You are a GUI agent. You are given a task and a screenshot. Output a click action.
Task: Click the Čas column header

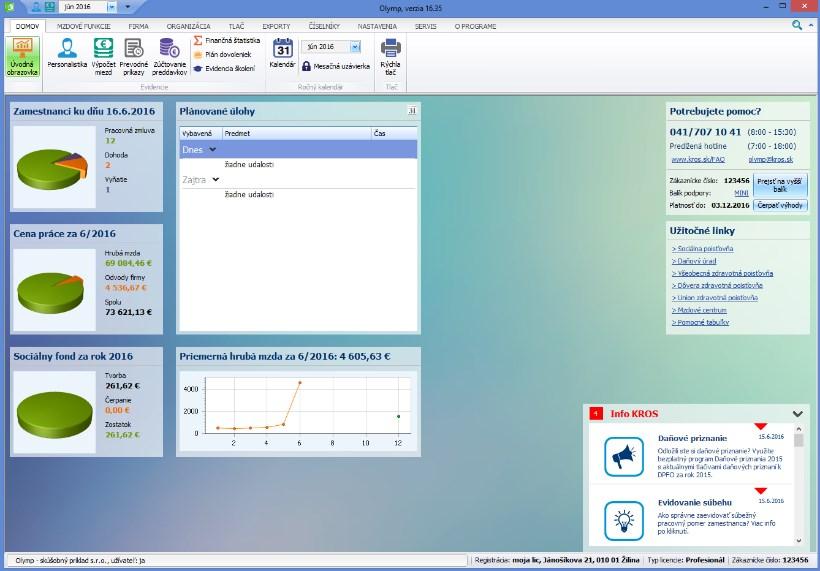pos(394,133)
